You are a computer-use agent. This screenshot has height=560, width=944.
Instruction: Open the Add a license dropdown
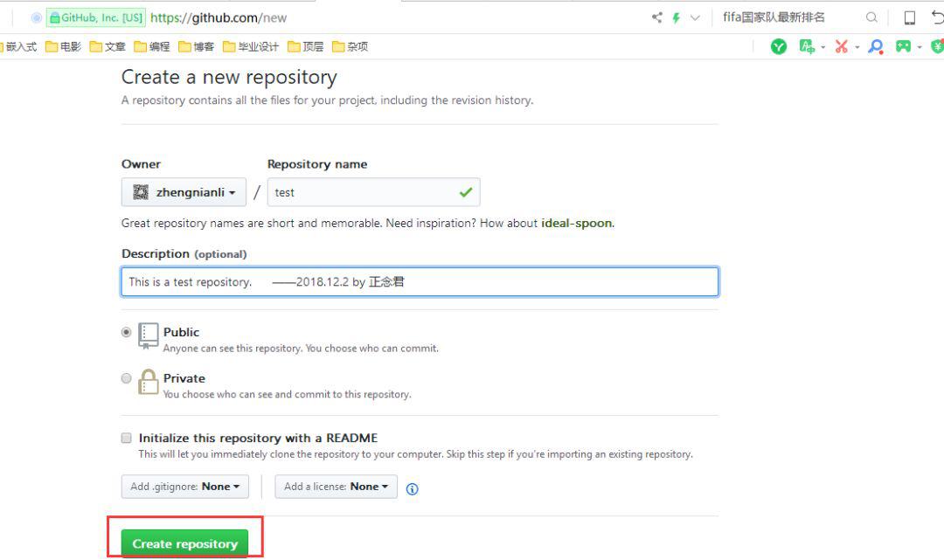click(x=336, y=487)
